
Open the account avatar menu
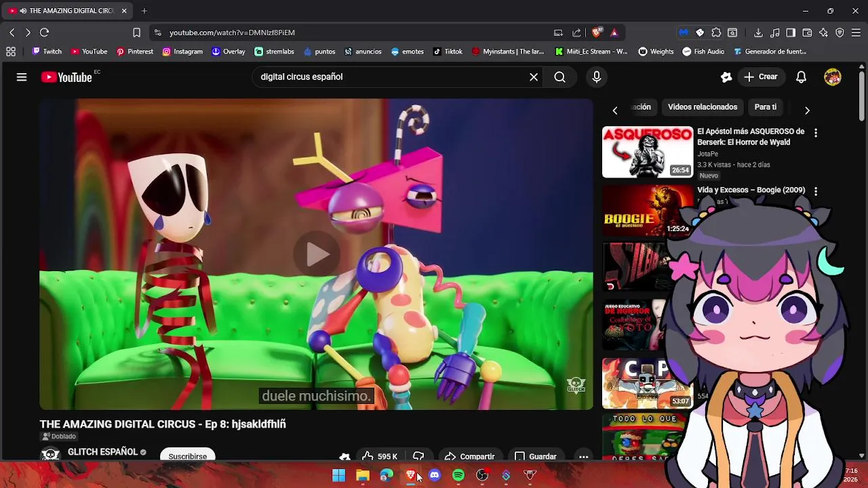(x=833, y=77)
